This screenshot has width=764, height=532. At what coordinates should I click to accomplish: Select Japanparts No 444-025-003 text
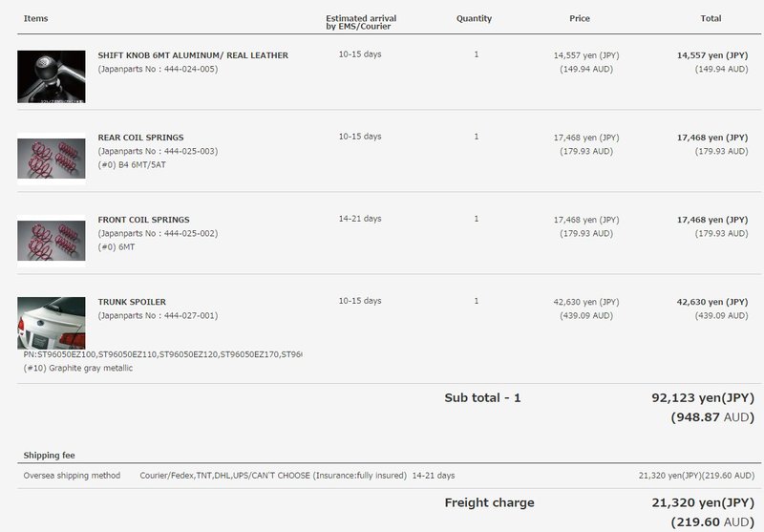158,152
